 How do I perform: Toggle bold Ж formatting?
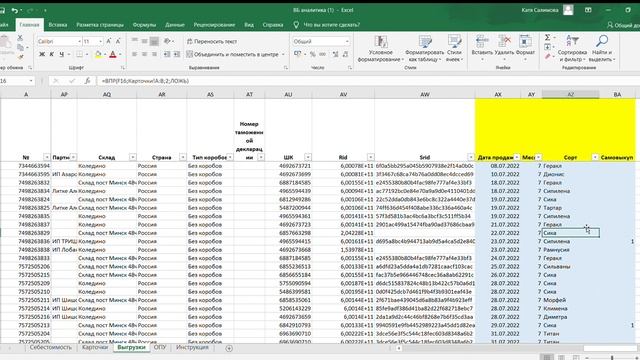coord(42,54)
